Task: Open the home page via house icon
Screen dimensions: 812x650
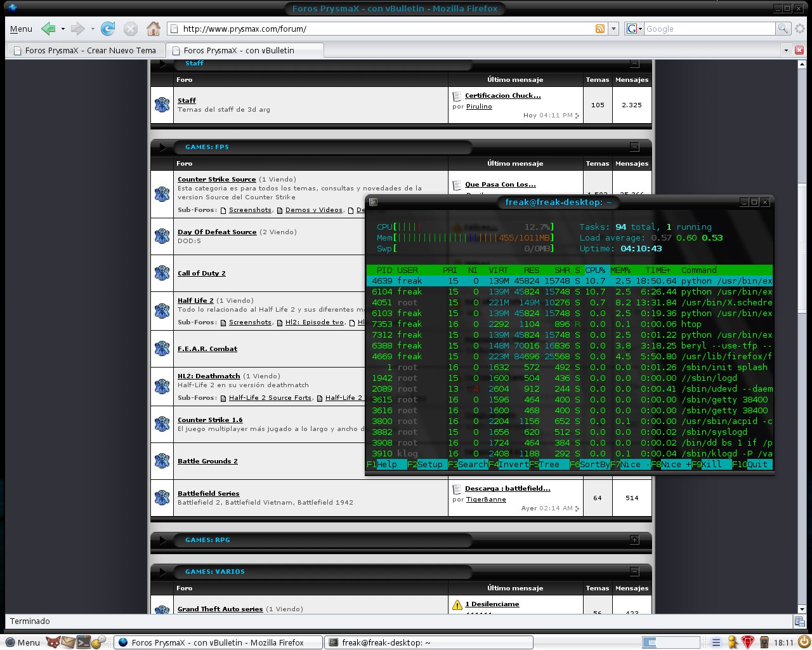Action: click(x=154, y=29)
